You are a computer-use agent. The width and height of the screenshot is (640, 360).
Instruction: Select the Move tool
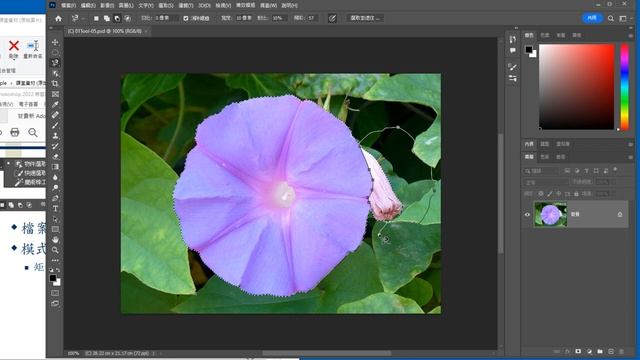55,42
